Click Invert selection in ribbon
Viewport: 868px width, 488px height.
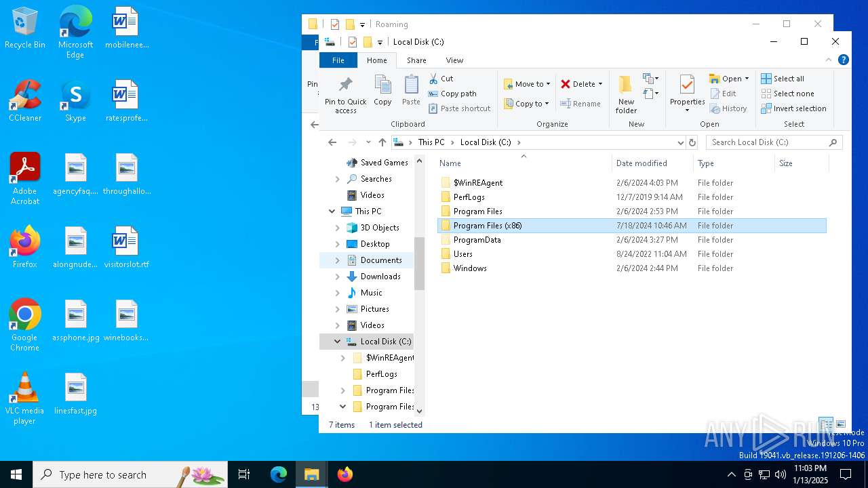[793, 108]
